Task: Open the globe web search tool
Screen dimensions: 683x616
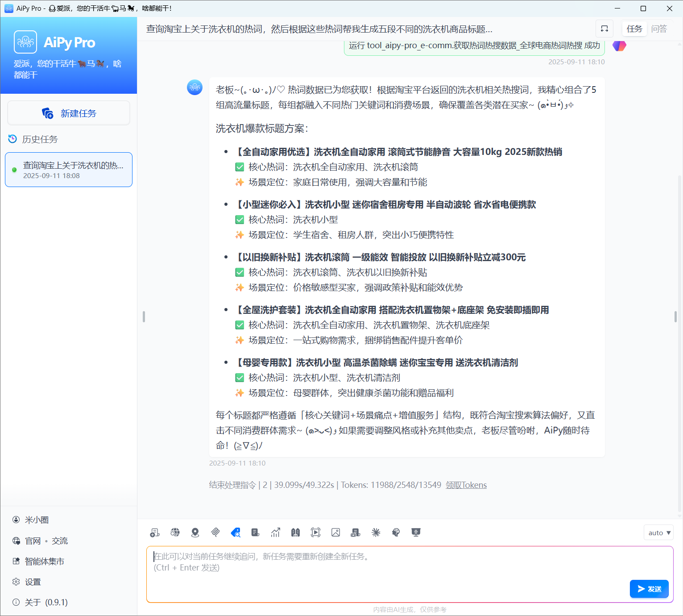Action: point(175,533)
